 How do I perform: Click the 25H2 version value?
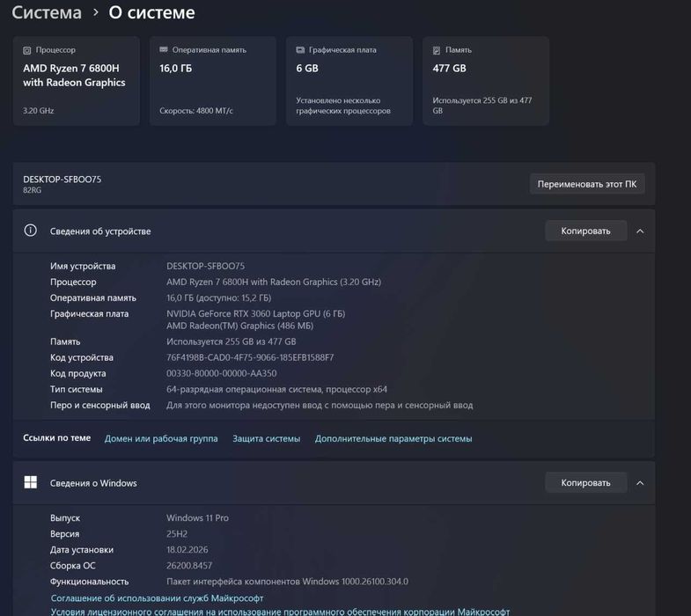[x=177, y=533]
